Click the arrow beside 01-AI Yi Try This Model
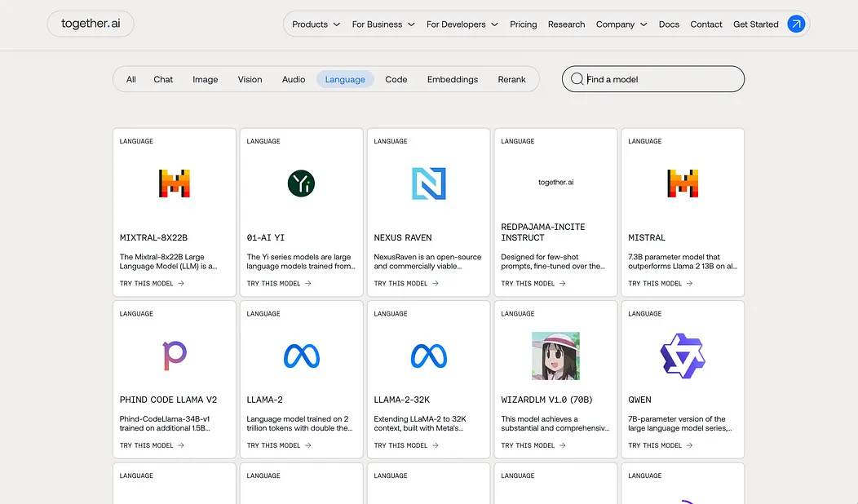The image size is (858, 504). [x=308, y=284]
